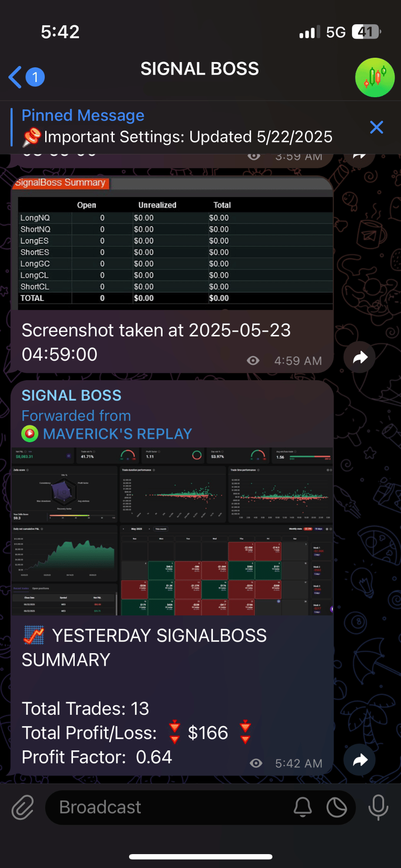Screen dimensions: 401x868
Task: Tap 'Profit Factor: 0.64' line
Action: [97, 757]
